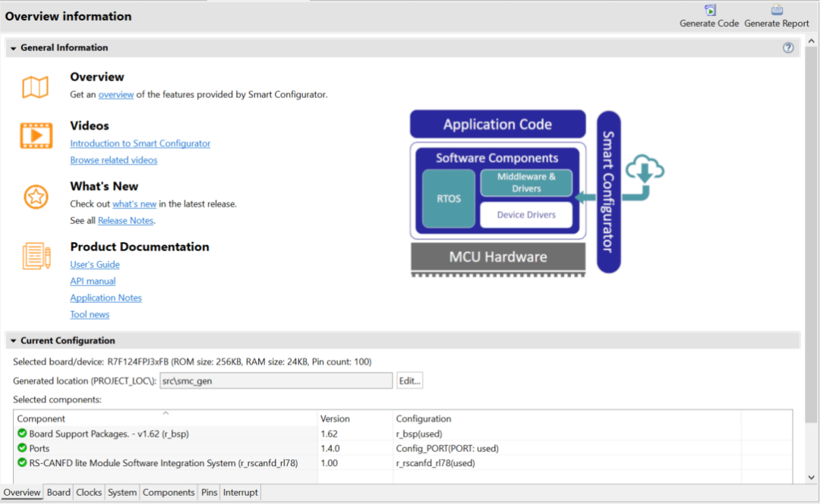Click the Product Documentation notepad icon

pos(36,257)
